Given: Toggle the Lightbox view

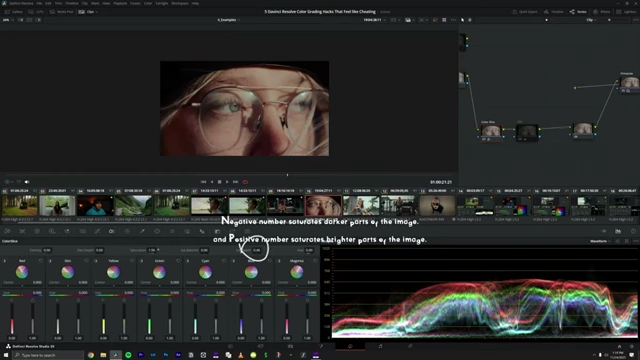Looking at the screenshot, I should click(x=627, y=12).
